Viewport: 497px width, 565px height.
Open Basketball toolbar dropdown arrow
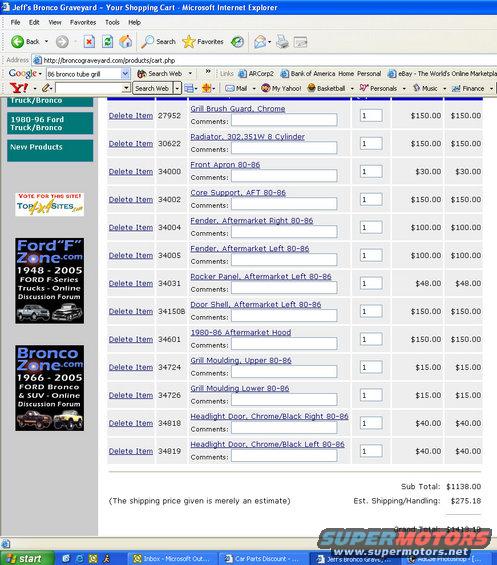pos(352,89)
